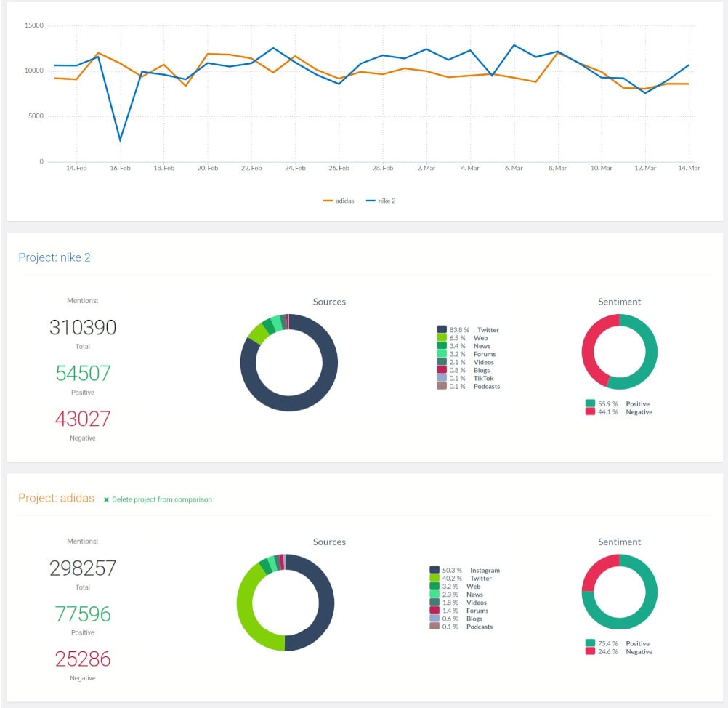
Task: Click nike 2 positive count 54507
Action: click(x=83, y=373)
